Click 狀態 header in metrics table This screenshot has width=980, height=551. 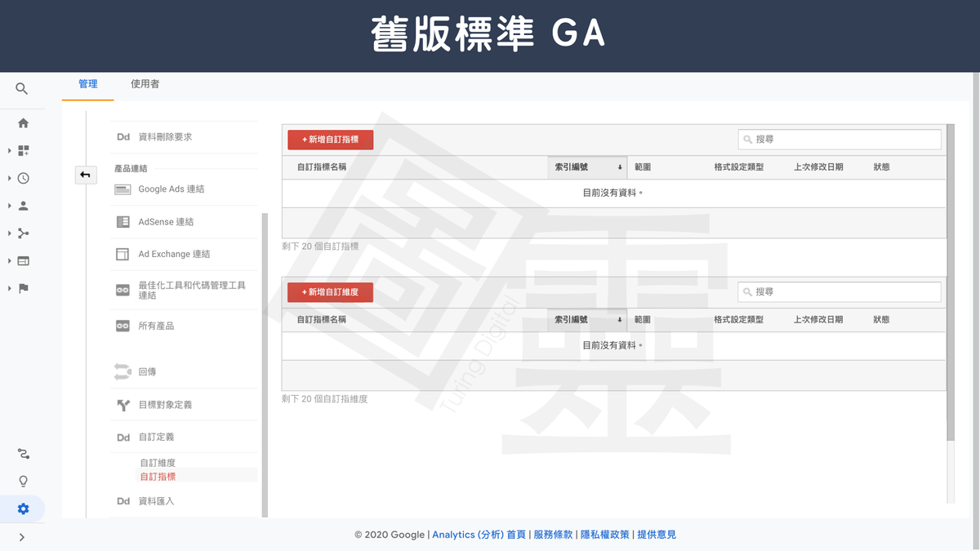click(881, 167)
